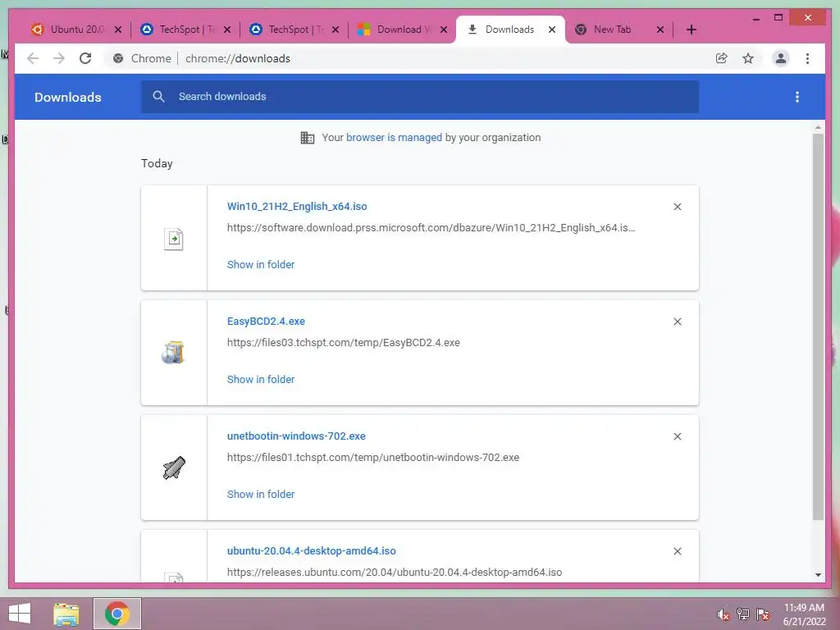Image resolution: width=840 pixels, height=630 pixels.
Task: Click the browser forward arrow
Action: [x=59, y=58]
